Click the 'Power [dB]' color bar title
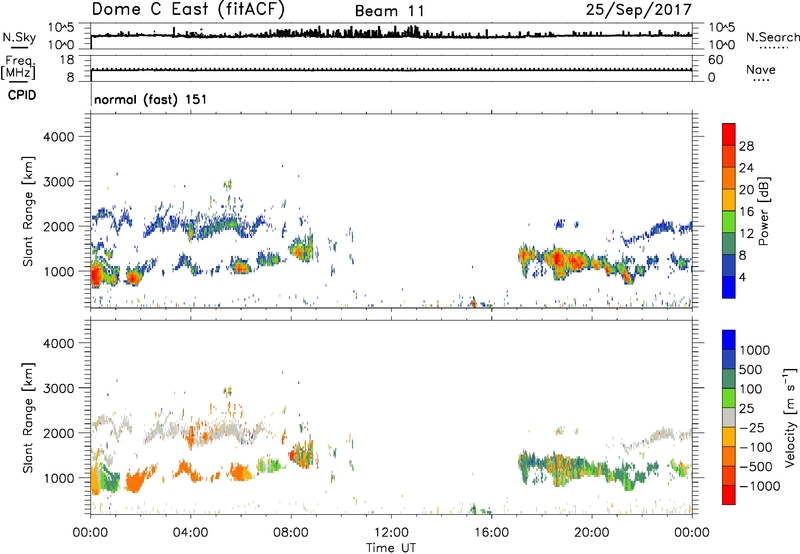 pos(763,211)
